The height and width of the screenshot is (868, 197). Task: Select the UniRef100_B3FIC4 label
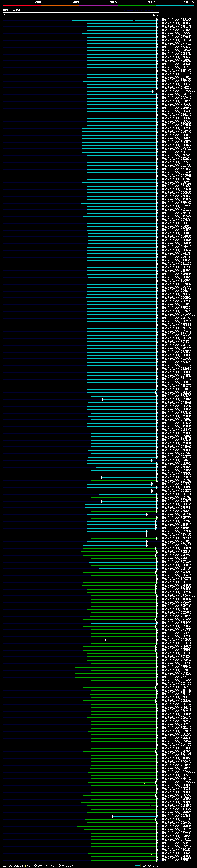(176, 494)
